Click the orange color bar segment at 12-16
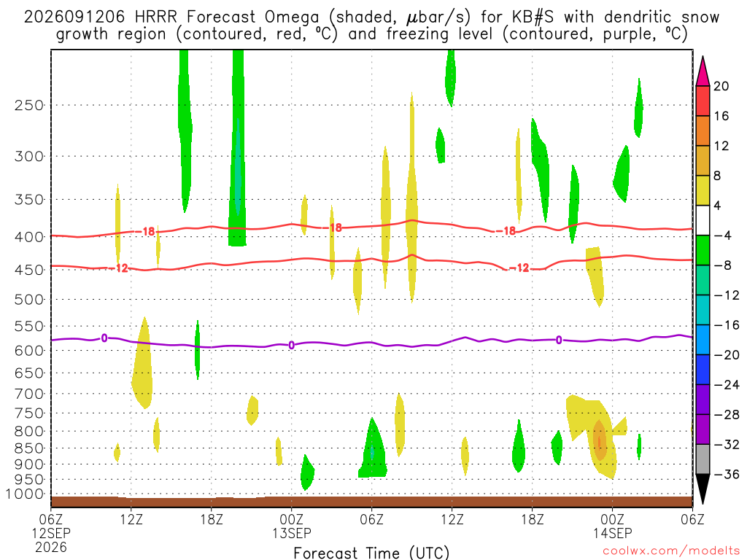 [x=703, y=131]
